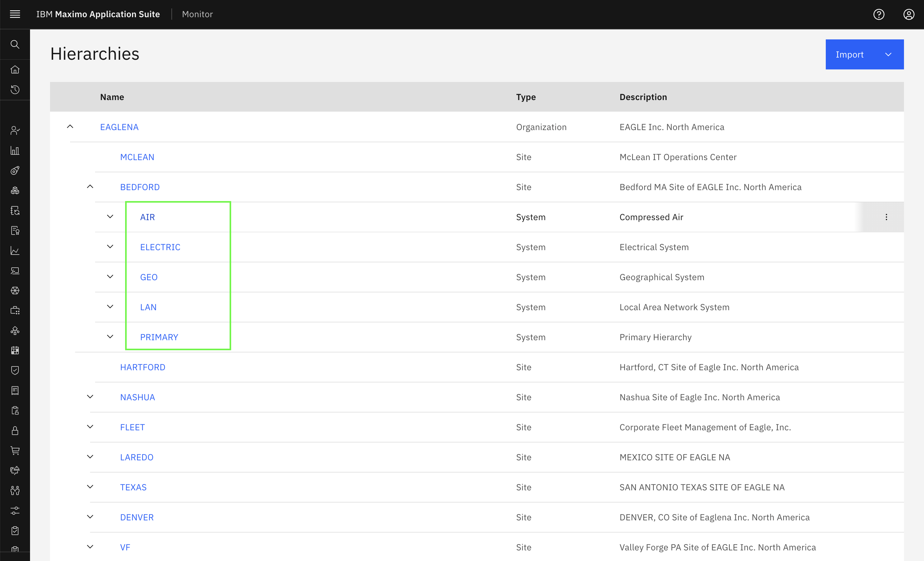The image size is (924, 561).
Task: Open the padlock sidebar icon
Action: (15, 431)
